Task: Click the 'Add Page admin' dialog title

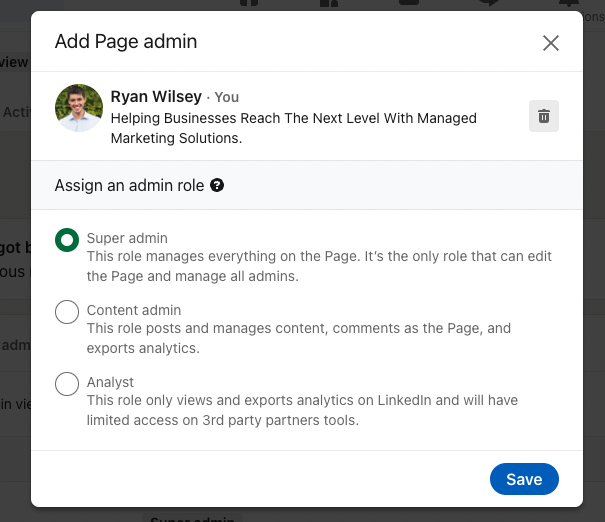Action: [126, 42]
